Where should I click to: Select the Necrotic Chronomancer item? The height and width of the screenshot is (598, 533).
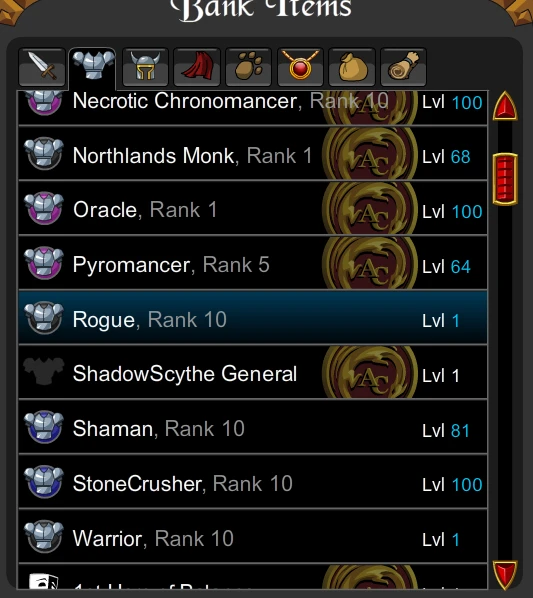(x=253, y=108)
